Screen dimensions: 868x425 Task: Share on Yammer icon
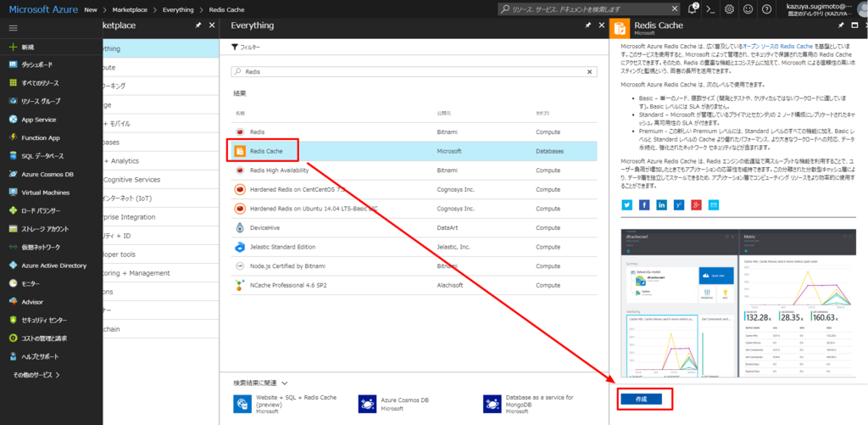coord(679,205)
